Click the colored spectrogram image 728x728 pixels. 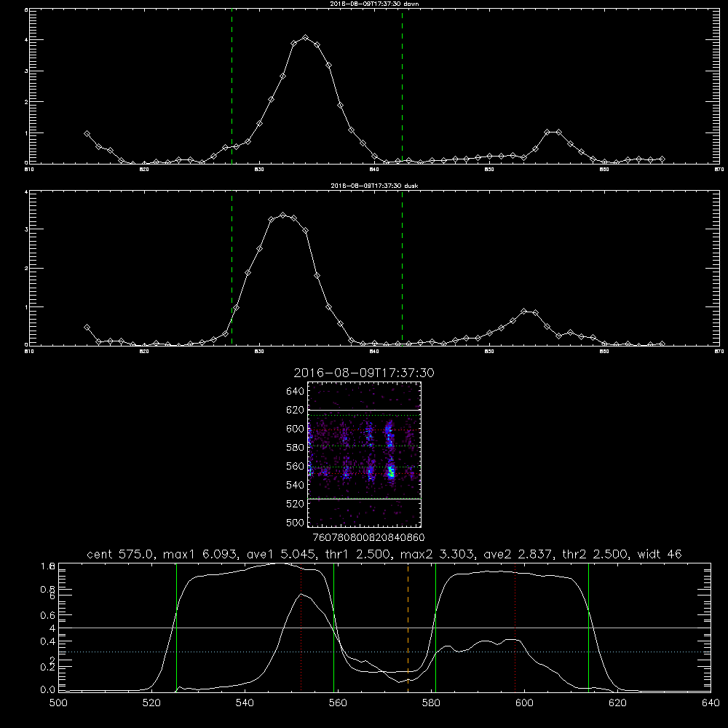pyautogui.click(x=365, y=454)
